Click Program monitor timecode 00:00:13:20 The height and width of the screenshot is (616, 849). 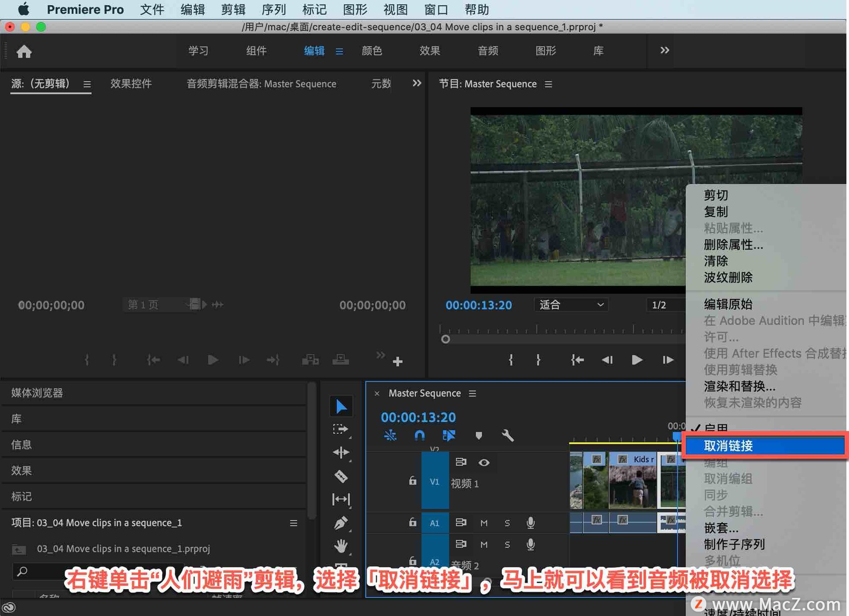(478, 305)
